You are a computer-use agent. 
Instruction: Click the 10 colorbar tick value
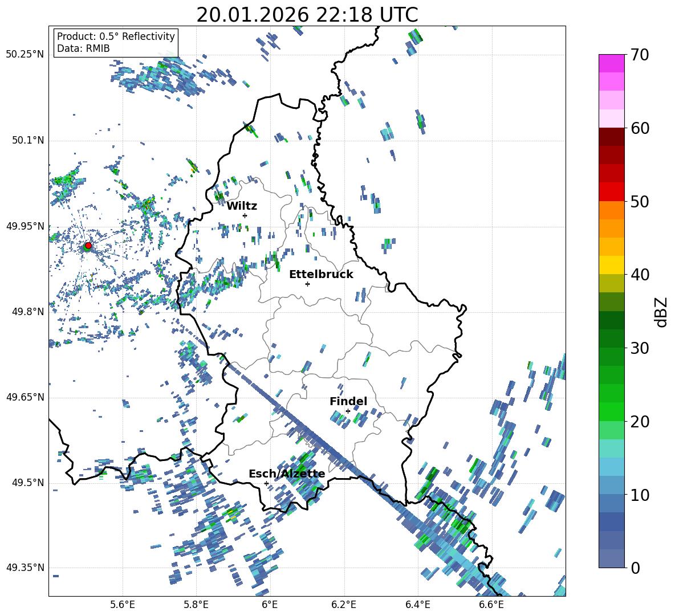[640, 495]
